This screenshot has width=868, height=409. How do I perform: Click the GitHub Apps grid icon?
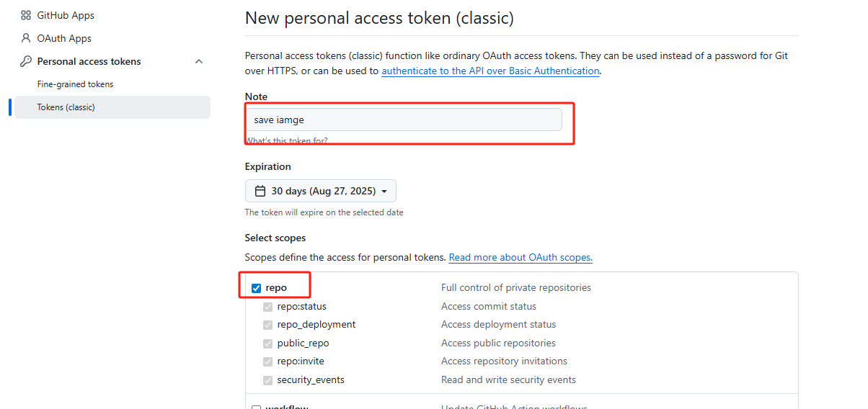click(26, 15)
